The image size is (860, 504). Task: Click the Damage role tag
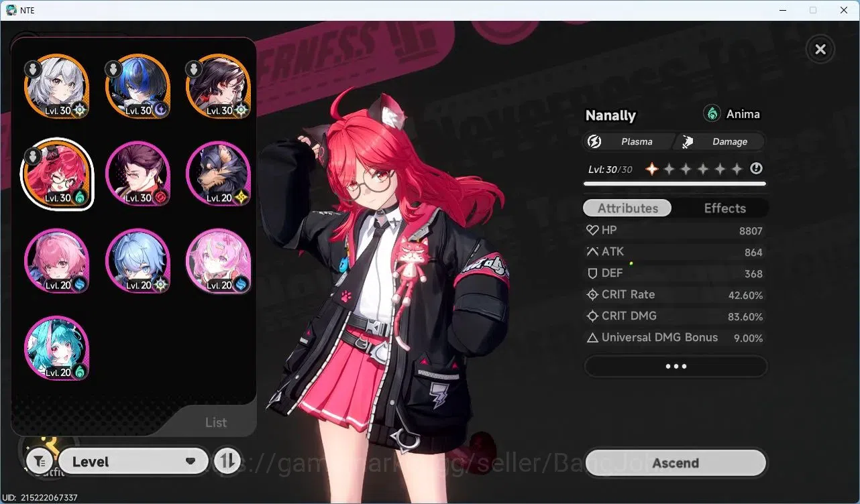click(720, 141)
